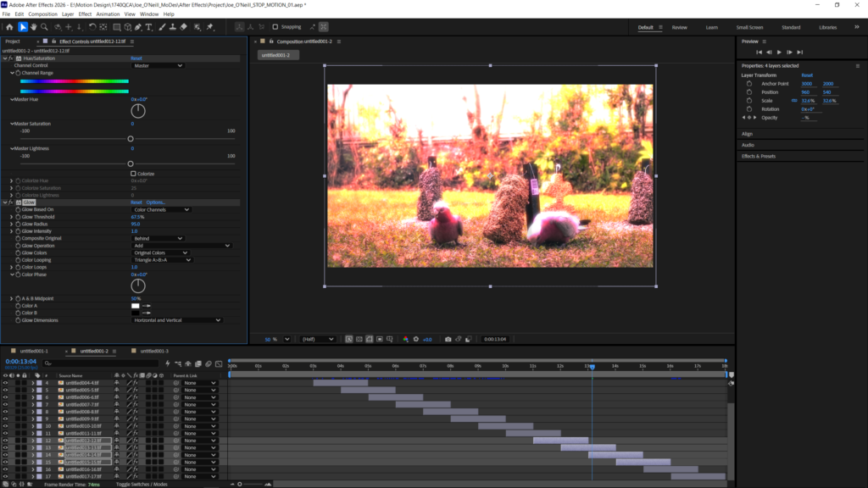Select the Rotation tool icon

[x=92, y=26]
